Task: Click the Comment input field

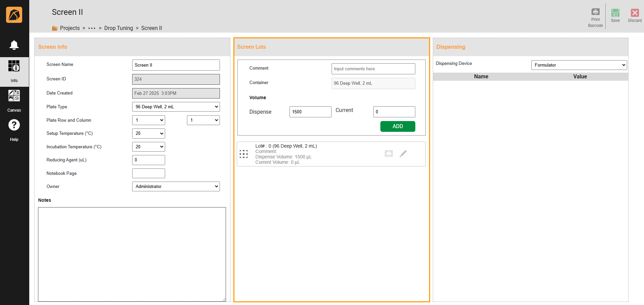Action: pos(373,69)
